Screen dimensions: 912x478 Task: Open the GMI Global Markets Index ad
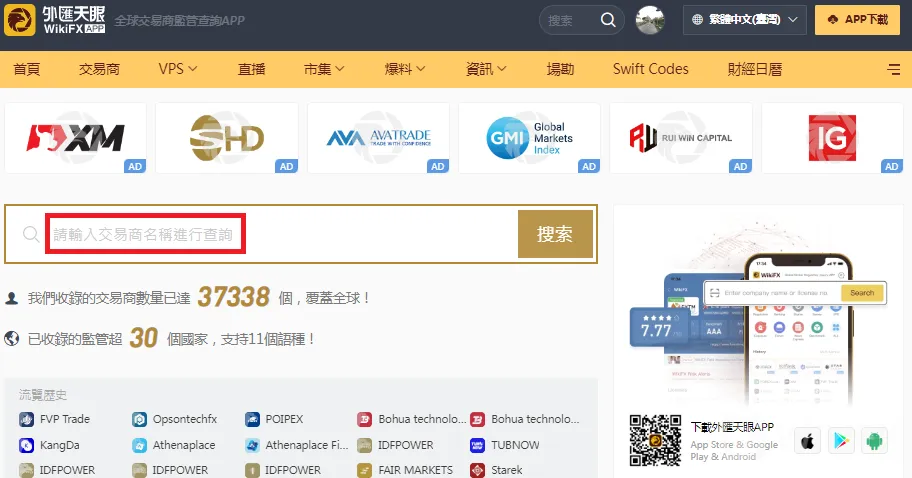point(529,138)
